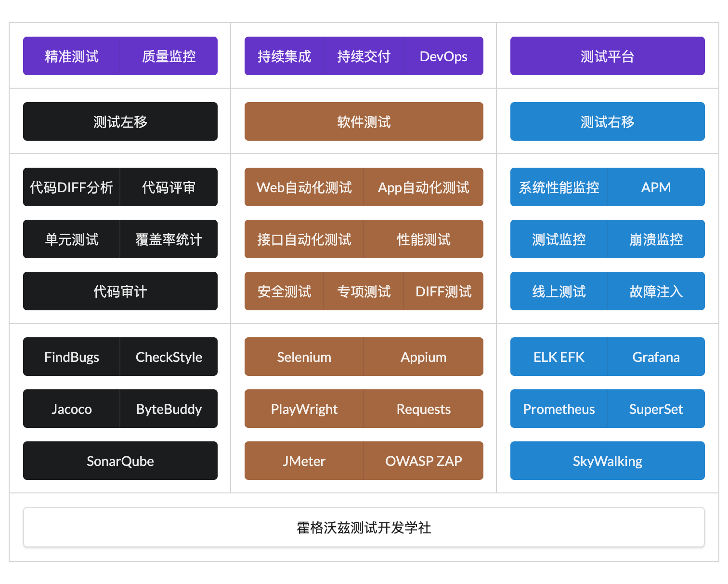Click the 代码评审 button
Image resolution: width=728 pixels, height=584 pixels.
click(x=169, y=187)
